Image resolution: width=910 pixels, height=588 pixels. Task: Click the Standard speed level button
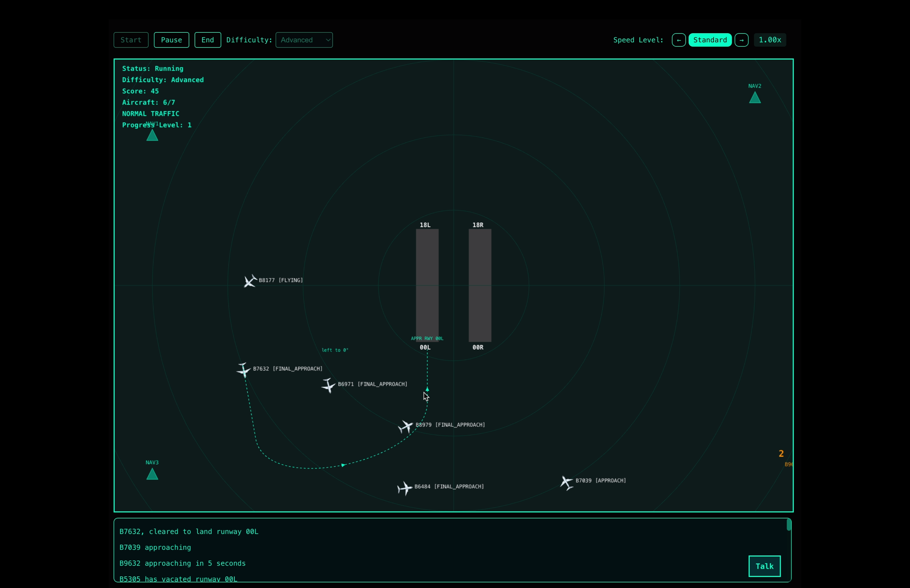coord(710,40)
